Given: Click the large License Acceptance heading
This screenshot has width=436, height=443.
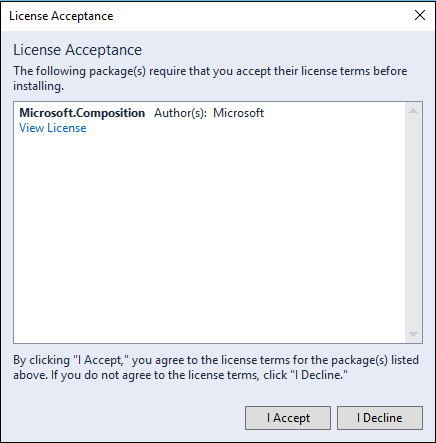Looking at the screenshot, I should [77, 50].
